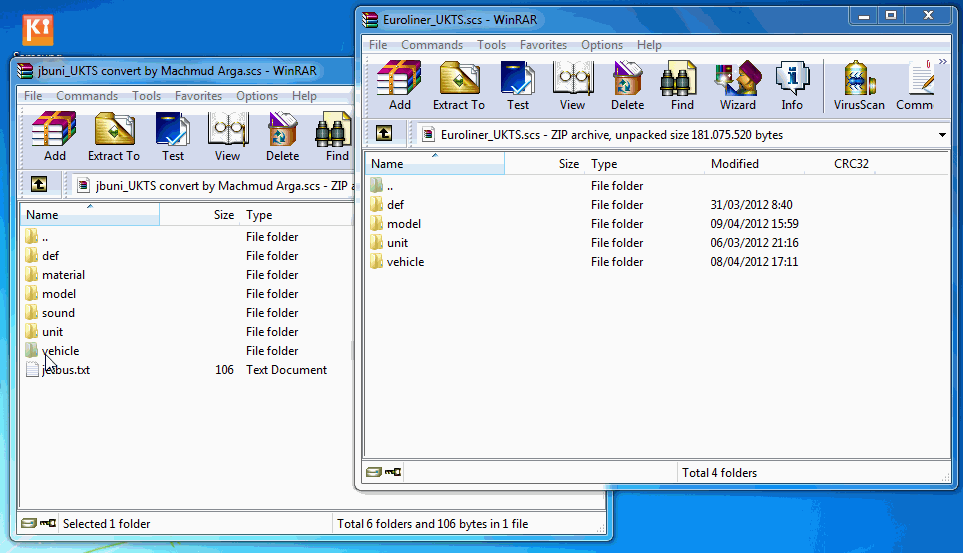
Task: Click Extract To in Euroliner window
Action: (x=459, y=86)
